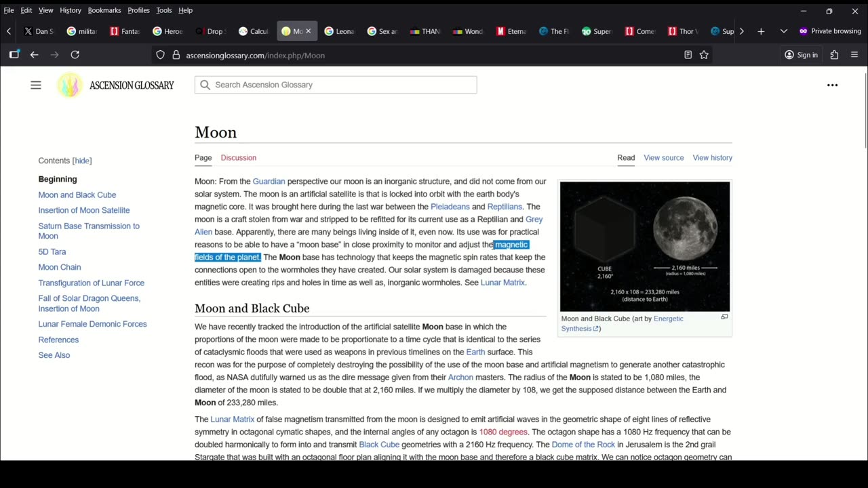Click the Ascension Glossary logo
The height and width of the screenshot is (488, 868).
[116, 85]
